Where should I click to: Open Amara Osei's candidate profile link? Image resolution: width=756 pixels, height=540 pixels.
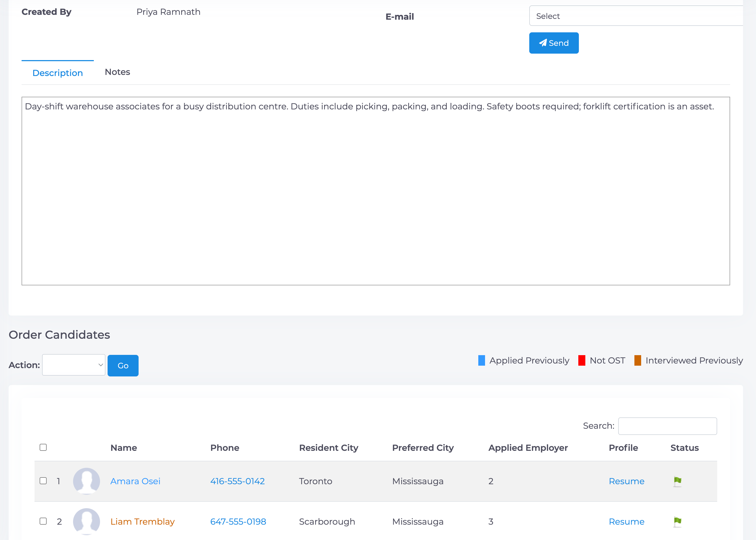[x=135, y=481]
